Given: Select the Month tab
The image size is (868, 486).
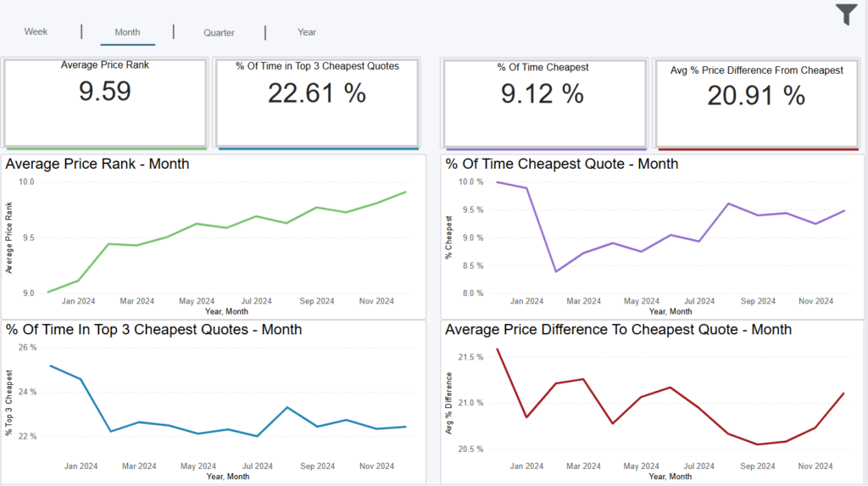Looking at the screenshot, I should (127, 32).
